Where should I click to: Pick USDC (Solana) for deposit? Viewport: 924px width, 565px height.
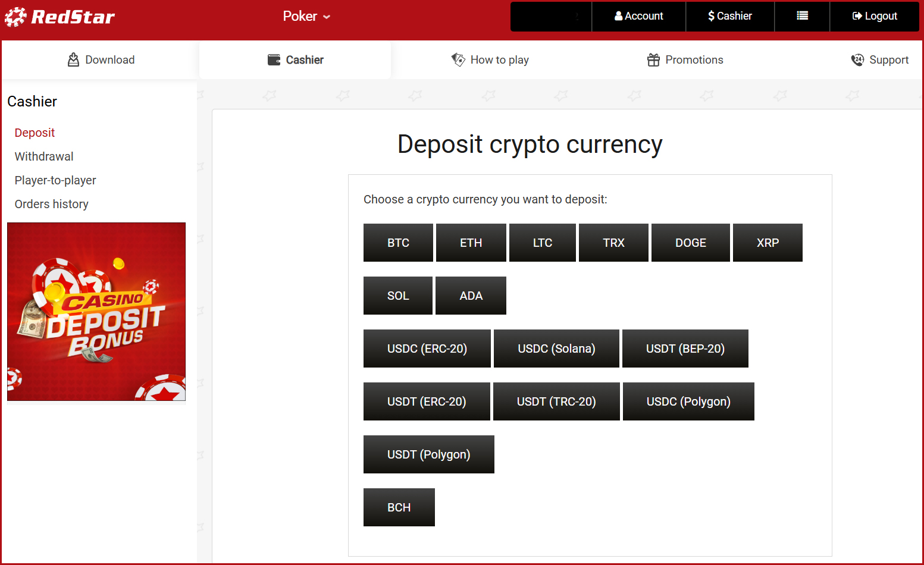click(x=556, y=349)
